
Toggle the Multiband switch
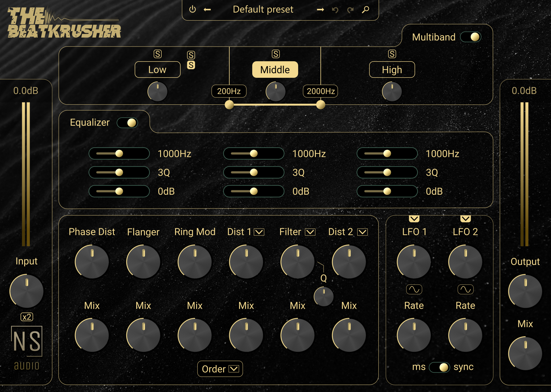(x=471, y=37)
